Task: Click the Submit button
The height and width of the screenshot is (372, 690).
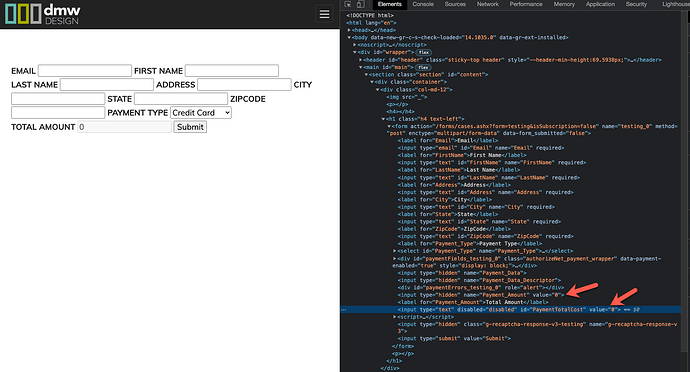Action: 190,127
